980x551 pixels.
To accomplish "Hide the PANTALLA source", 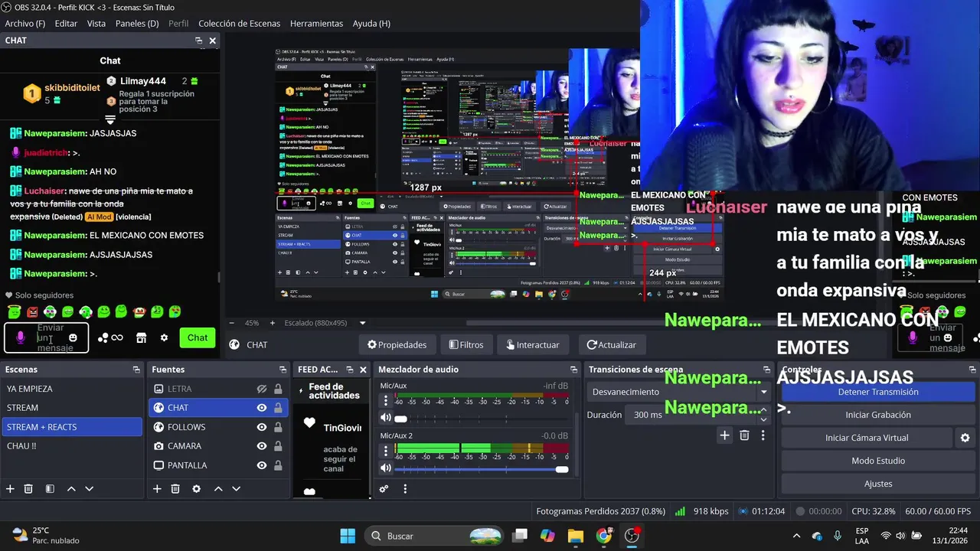I will [261, 465].
